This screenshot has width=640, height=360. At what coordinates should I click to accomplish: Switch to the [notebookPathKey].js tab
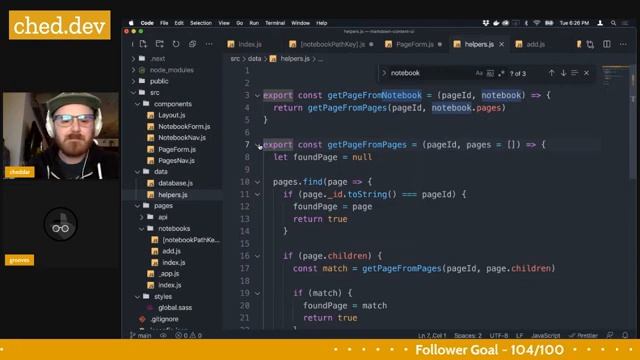tap(332, 44)
